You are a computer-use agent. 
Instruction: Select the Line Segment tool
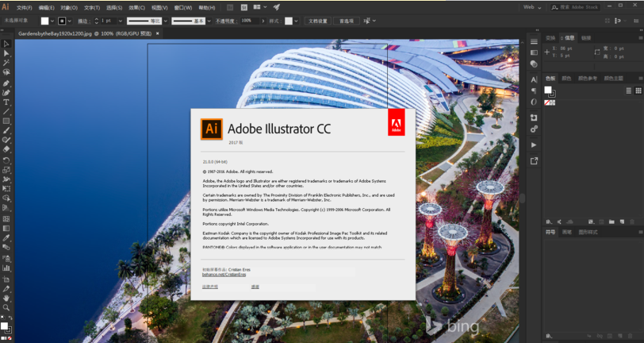click(6, 111)
